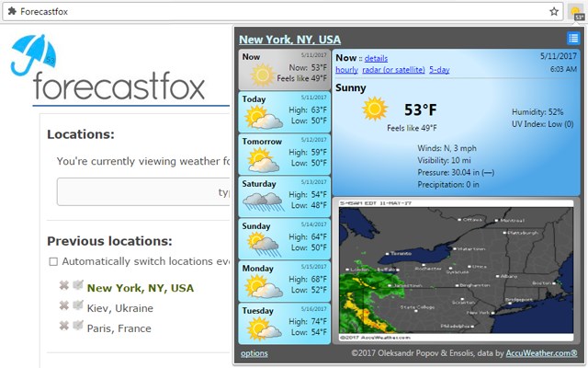Click the puzzle-piece extension icon in address bar
The width and height of the screenshot is (588, 368).
(12, 11)
